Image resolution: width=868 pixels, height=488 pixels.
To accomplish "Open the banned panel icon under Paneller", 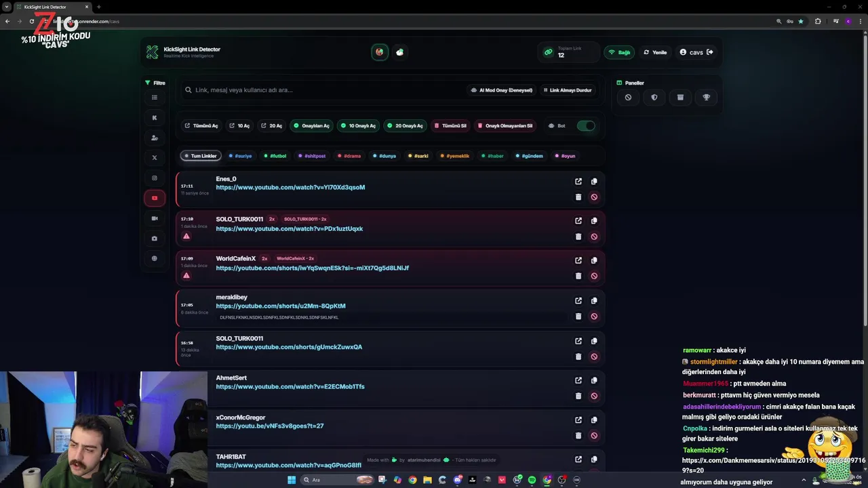I will coord(628,98).
